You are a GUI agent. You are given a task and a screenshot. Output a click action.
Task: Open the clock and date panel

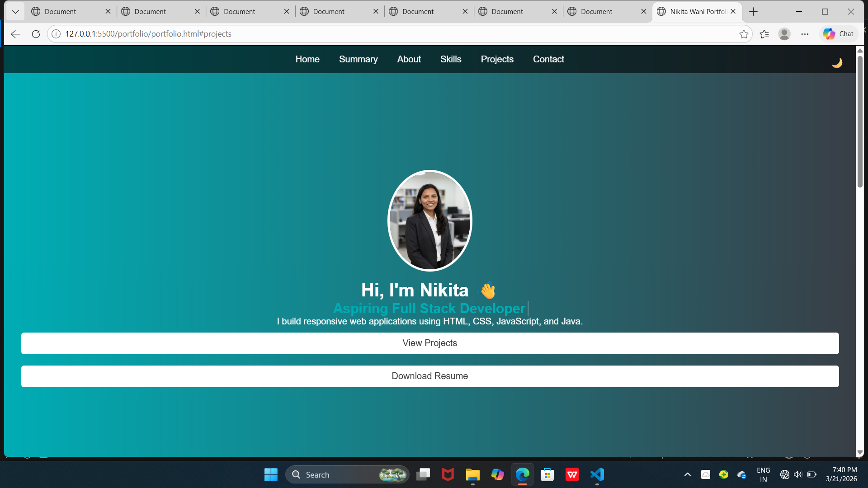point(841,474)
